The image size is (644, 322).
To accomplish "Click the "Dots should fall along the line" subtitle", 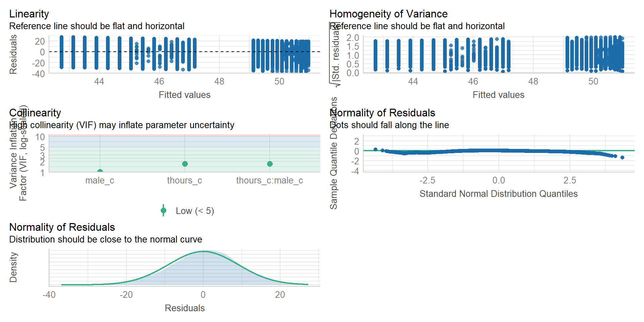I will [389, 125].
